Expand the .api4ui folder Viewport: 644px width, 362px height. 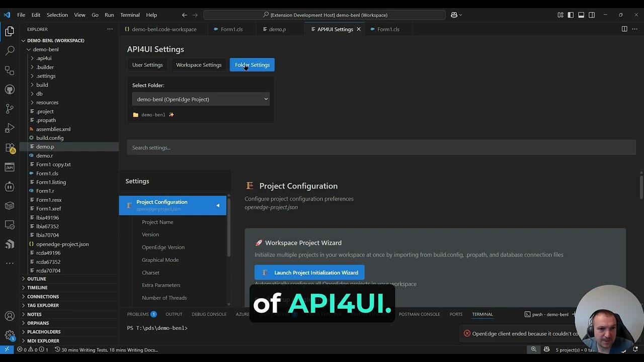point(43,58)
